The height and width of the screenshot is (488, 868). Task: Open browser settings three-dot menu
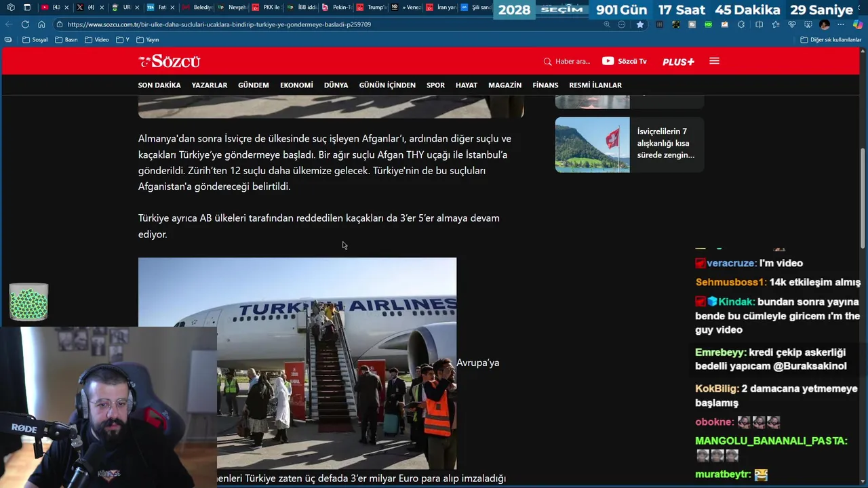click(x=842, y=24)
